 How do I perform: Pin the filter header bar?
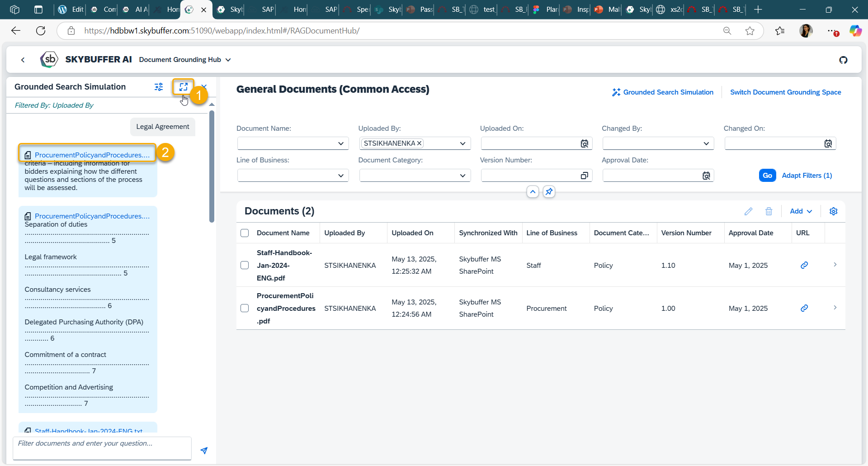[x=549, y=191]
